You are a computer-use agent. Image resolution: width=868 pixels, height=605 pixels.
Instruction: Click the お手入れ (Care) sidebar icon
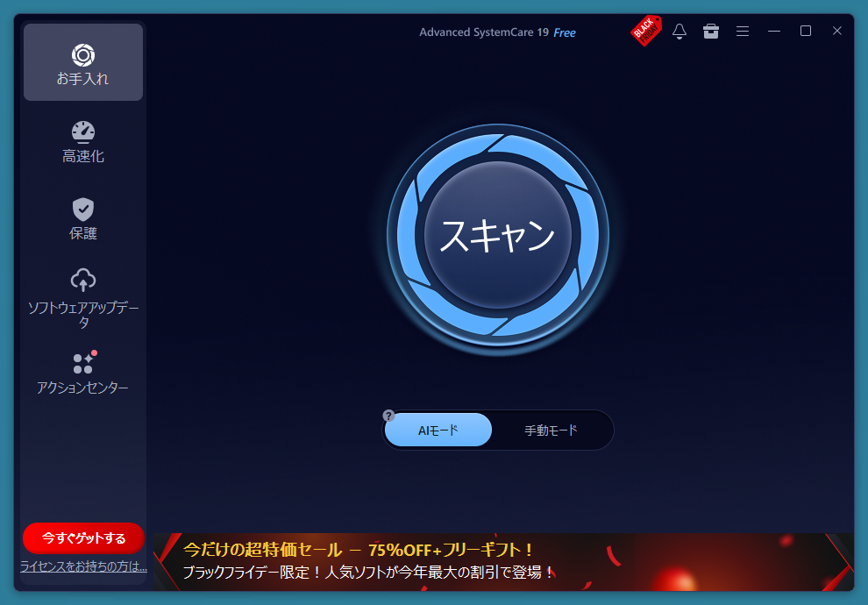(x=83, y=55)
